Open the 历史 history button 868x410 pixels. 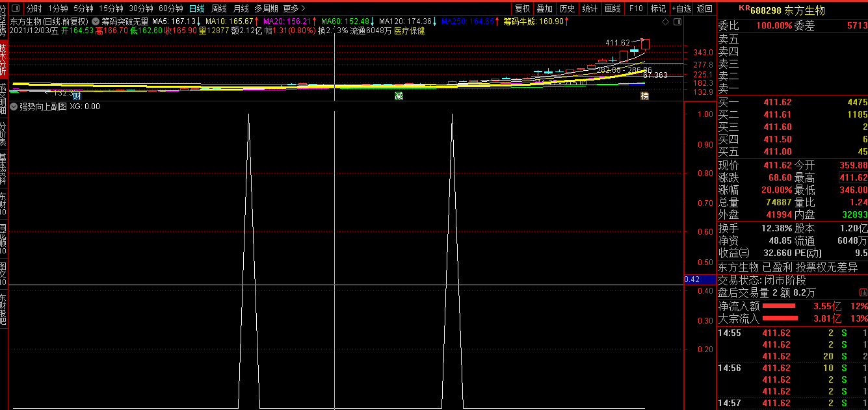tap(567, 8)
